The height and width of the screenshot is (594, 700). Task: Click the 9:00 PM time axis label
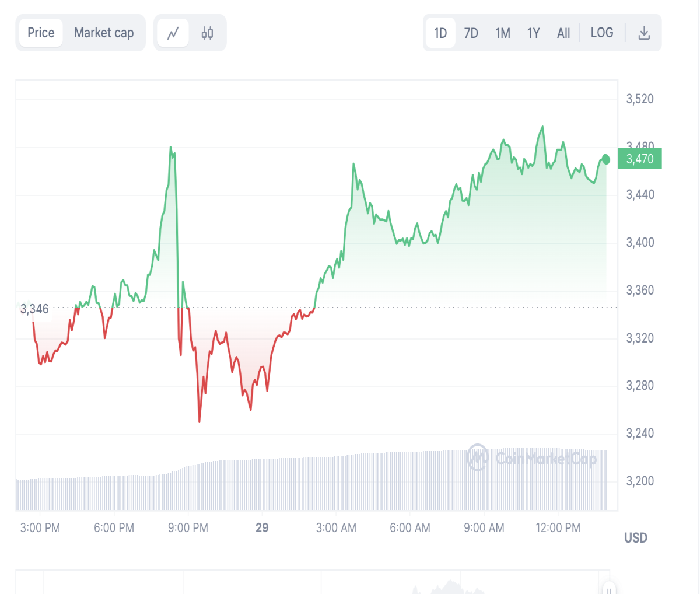188,528
